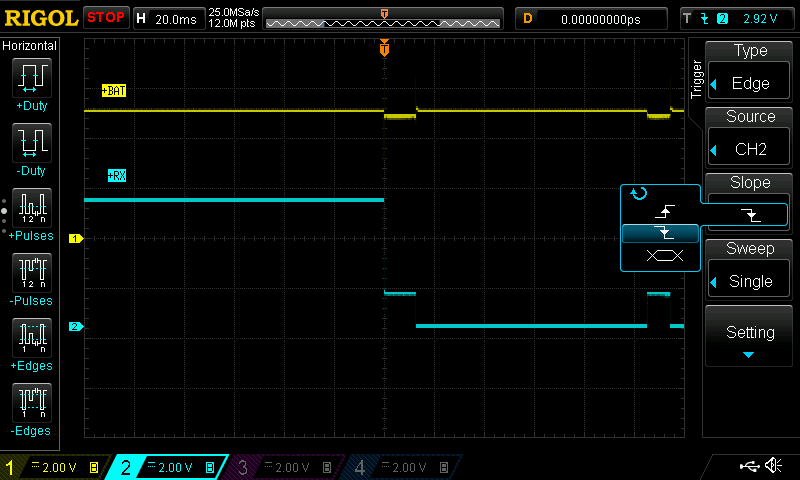The image size is (800, 480).
Task: Click the RIGOL logo
Action: pos(41,18)
